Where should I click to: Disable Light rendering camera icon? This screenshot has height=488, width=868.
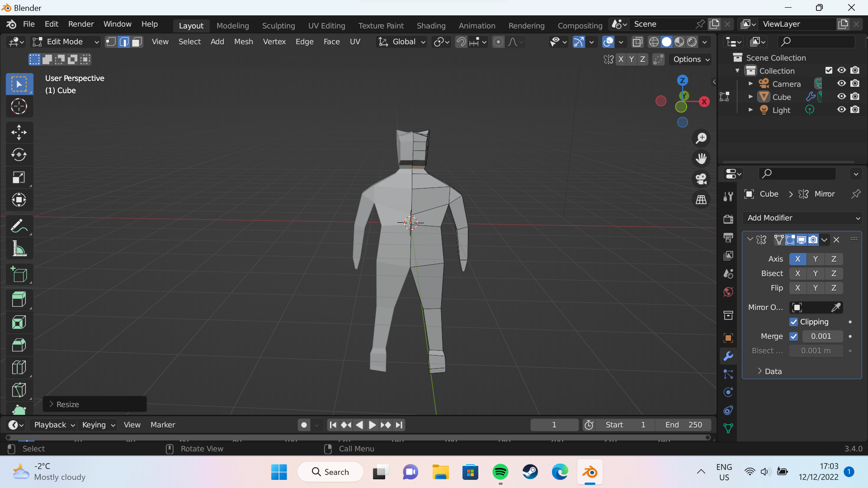click(x=854, y=110)
